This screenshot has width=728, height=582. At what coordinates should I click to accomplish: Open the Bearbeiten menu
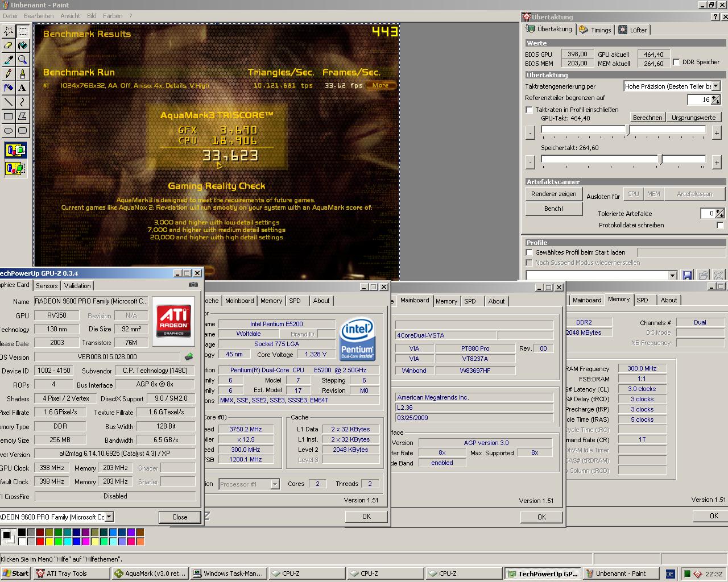coord(39,16)
